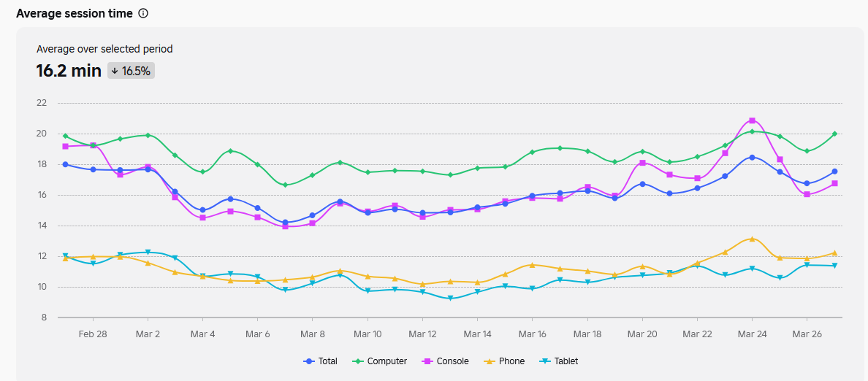Click the Feb 28 x-axis date label
This screenshot has width=868, height=381.
point(93,334)
